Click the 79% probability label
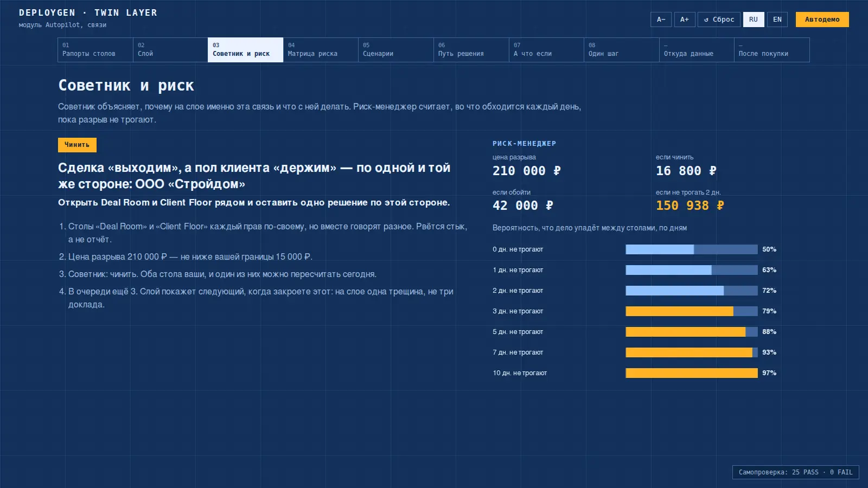The width and height of the screenshot is (868, 488). pos(769,311)
